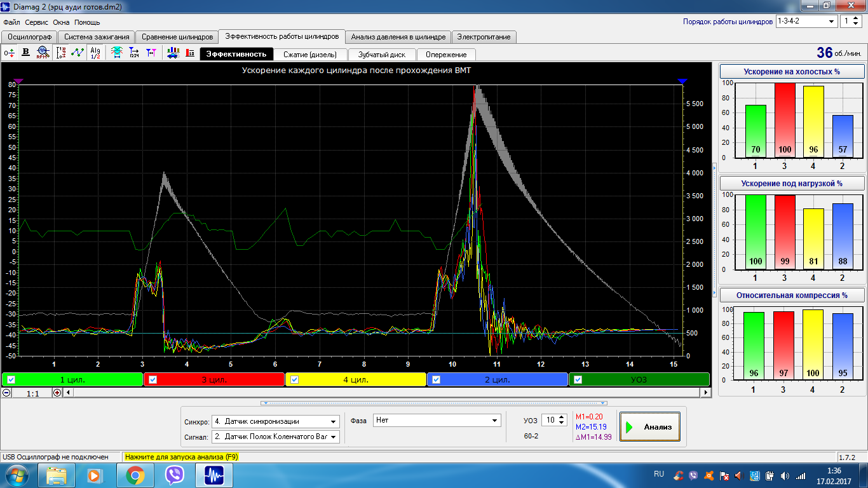868x488 pixels.
Task: Click the zoom in plus icon
Action: point(58,393)
